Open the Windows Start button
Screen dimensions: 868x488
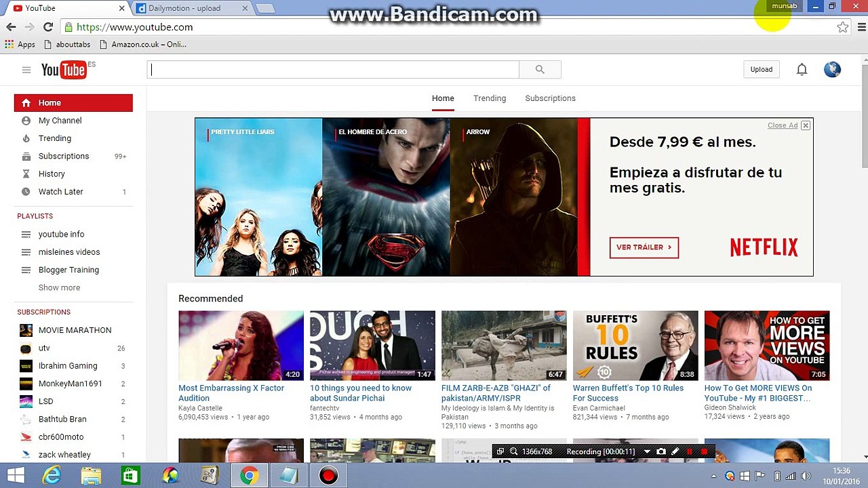coord(16,476)
